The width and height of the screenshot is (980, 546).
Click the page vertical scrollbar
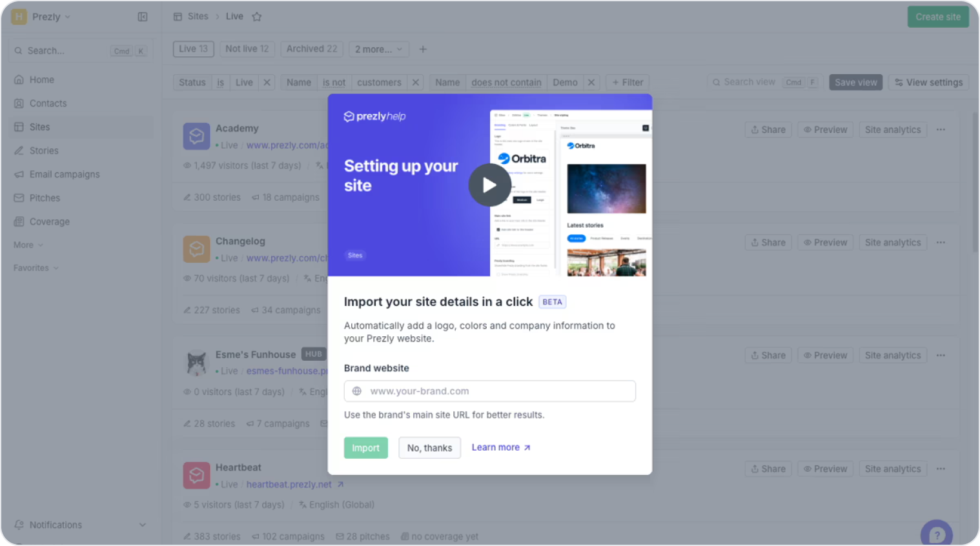coord(975,181)
